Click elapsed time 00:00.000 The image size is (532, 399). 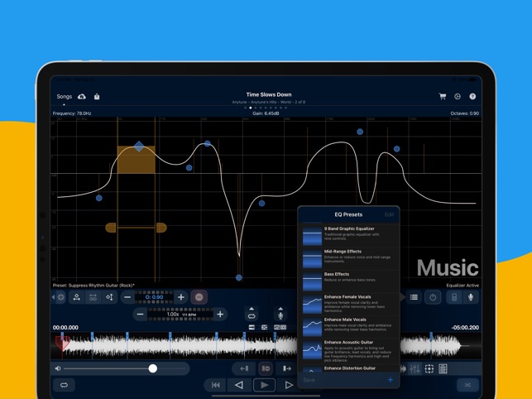click(65, 327)
